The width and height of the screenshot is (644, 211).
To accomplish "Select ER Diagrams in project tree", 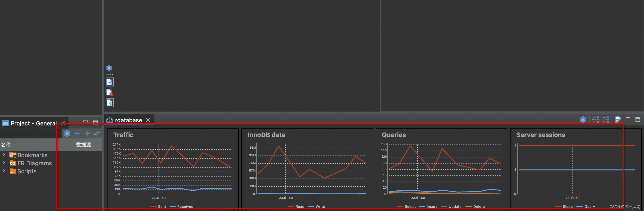I will coord(34,163).
